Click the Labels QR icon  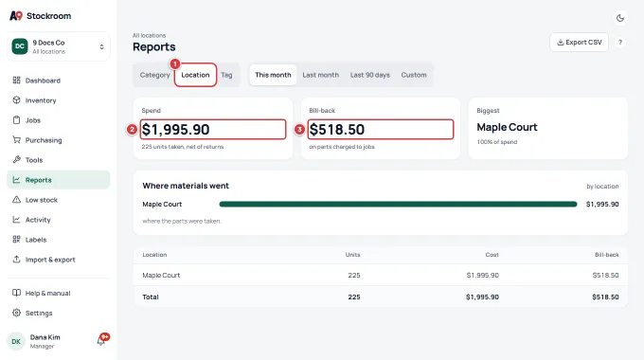coord(16,239)
